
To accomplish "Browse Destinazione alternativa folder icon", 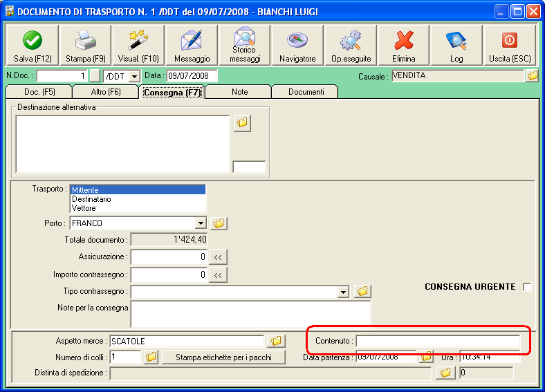I will (x=242, y=123).
